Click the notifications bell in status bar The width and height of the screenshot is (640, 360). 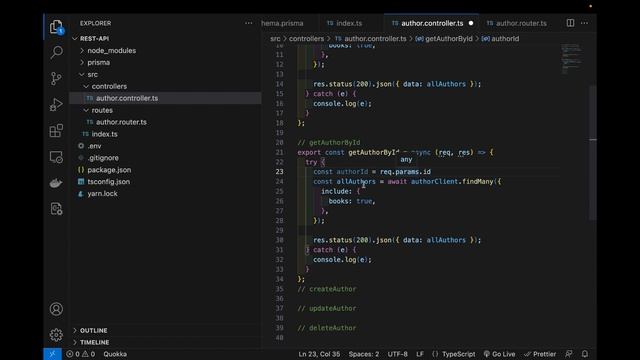[x=585, y=354]
